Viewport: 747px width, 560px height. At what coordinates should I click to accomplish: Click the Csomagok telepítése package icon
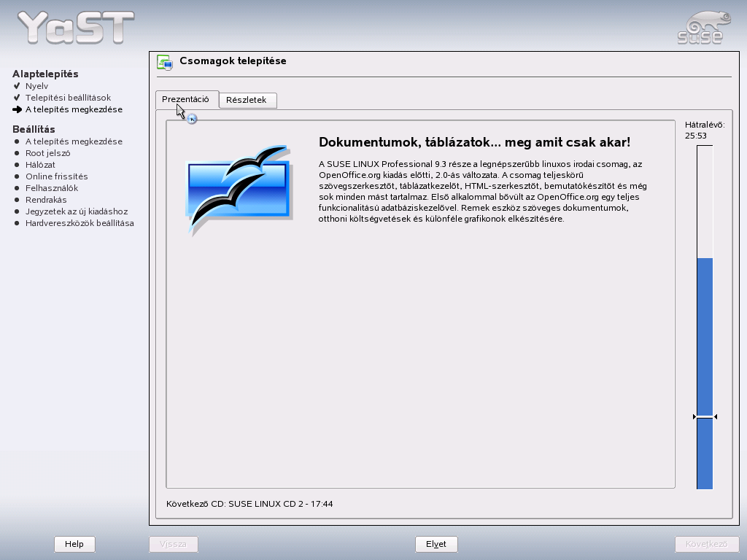[165, 63]
